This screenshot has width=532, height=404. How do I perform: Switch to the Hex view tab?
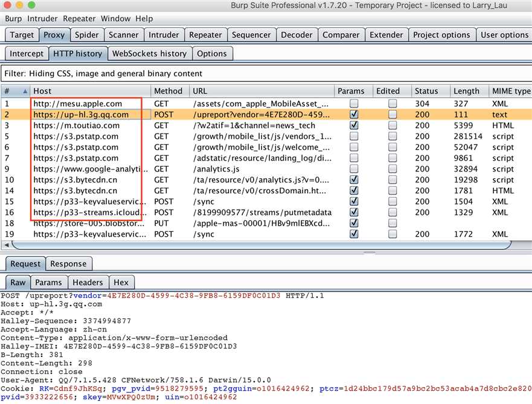pos(121,282)
